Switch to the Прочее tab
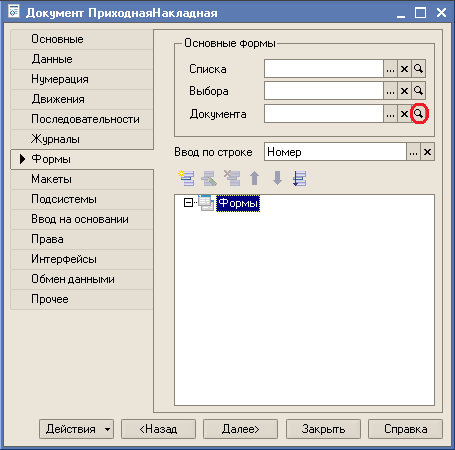Image resolution: width=455 pixels, height=450 pixels. click(x=82, y=299)
